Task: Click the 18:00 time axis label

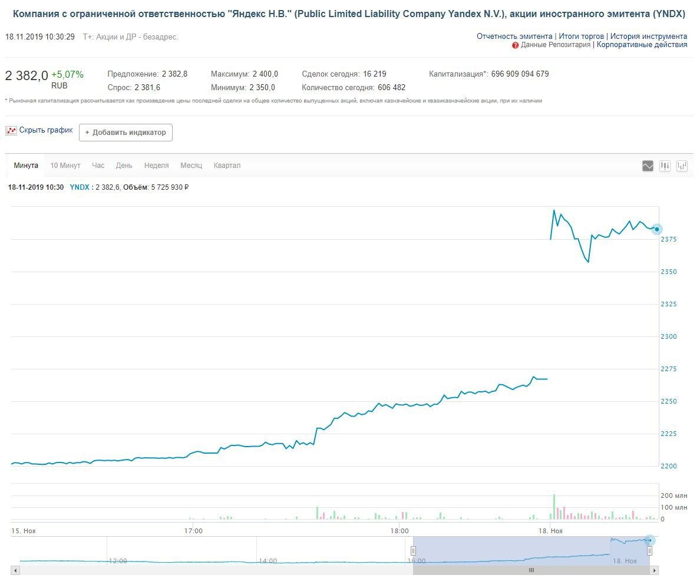Action: point(399,531)
